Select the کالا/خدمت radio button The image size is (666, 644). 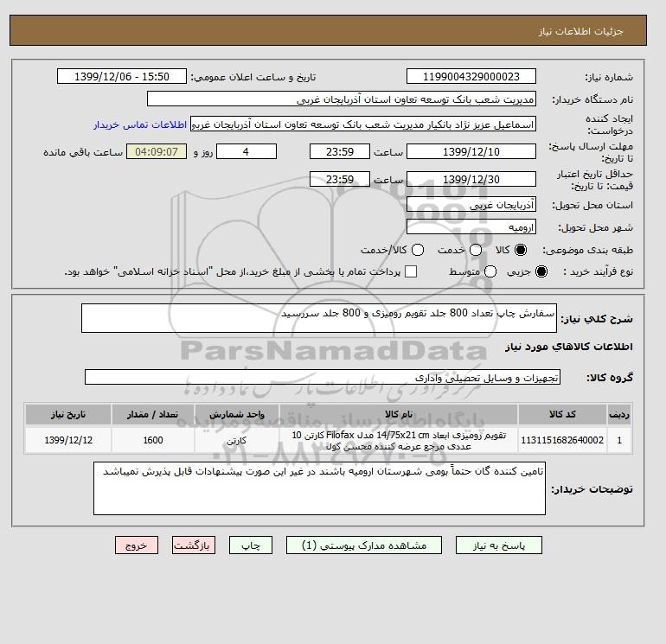(x=418, y=250)
